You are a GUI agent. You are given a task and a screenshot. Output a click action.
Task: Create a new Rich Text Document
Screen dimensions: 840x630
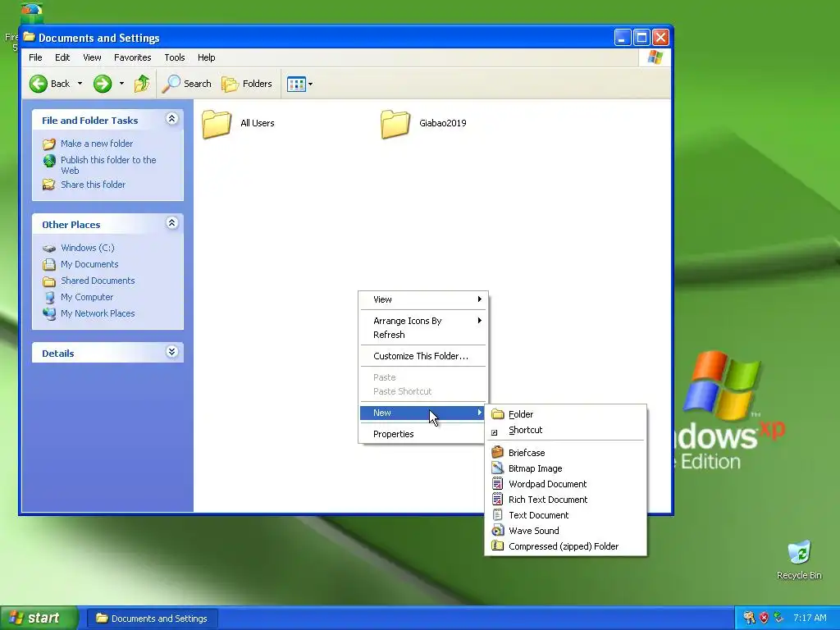pos(566,500)
